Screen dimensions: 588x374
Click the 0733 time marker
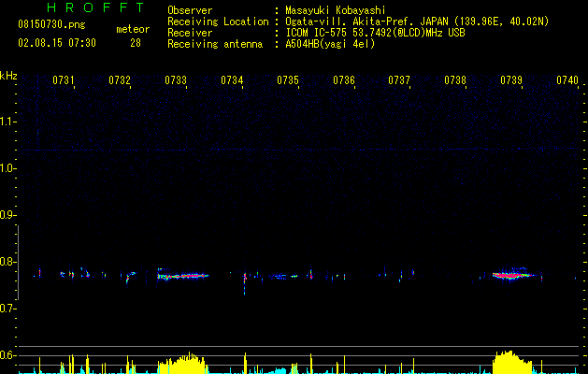(176, 80)
